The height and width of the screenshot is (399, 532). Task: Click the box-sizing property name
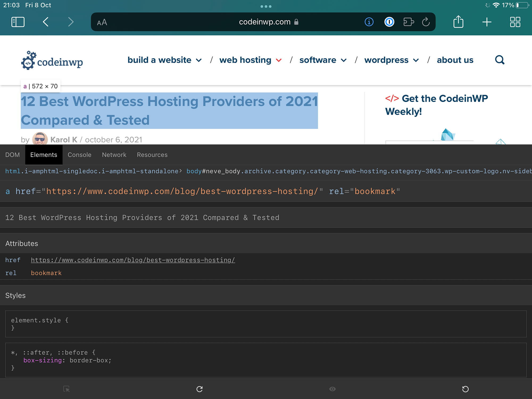point(43,360)
